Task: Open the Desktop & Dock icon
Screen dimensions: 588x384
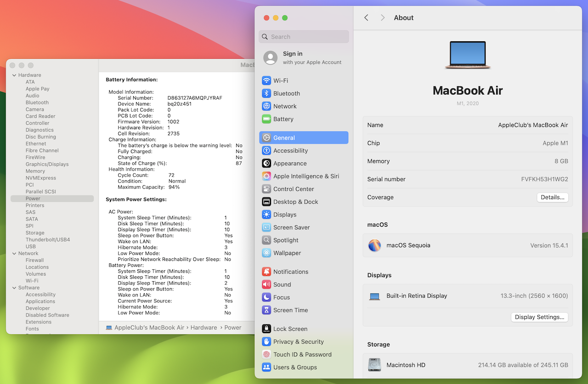Action: click(x=266, y=202)
